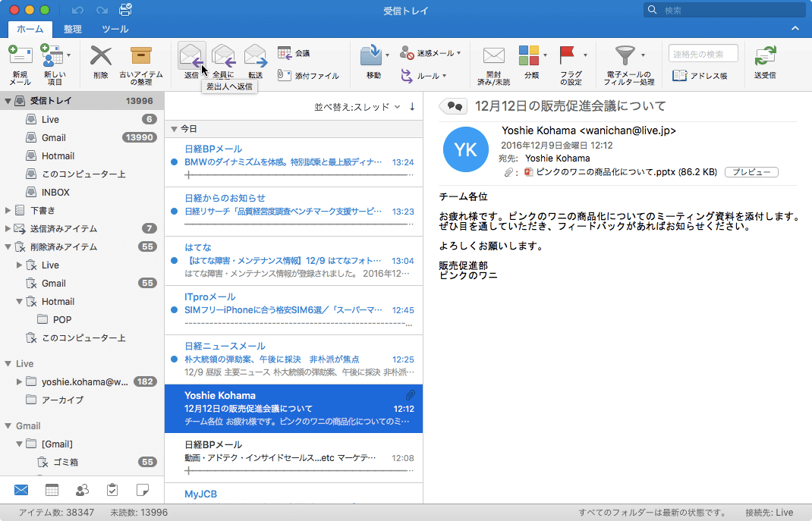Select the ゴミ箱 folder

coord(82,462)
